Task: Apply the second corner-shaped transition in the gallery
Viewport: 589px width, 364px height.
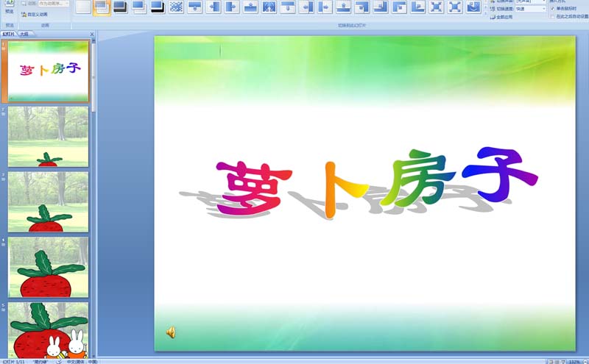Action: 381,7
